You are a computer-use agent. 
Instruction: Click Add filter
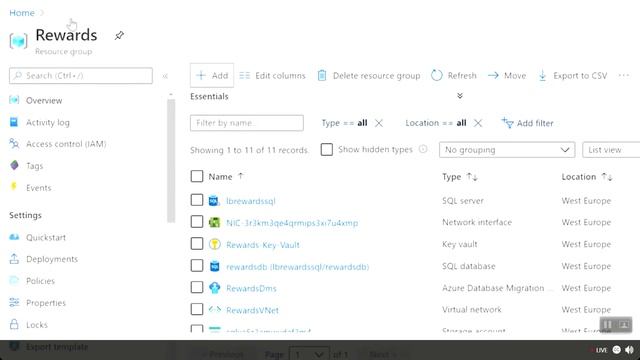click(x=527, y=123)
